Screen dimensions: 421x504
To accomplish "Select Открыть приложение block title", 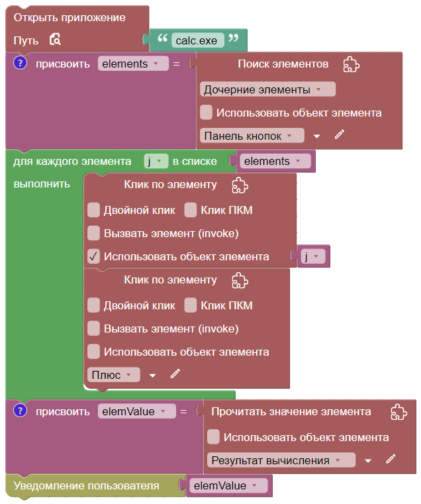I will (x=70, y=17).
